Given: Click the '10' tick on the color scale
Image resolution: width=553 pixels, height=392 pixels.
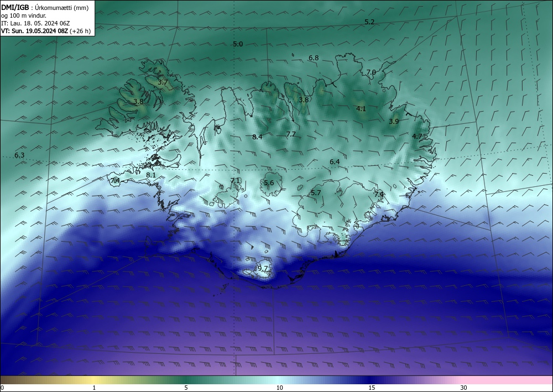Looking at the screenshot, I should click(x=280, y=388).
